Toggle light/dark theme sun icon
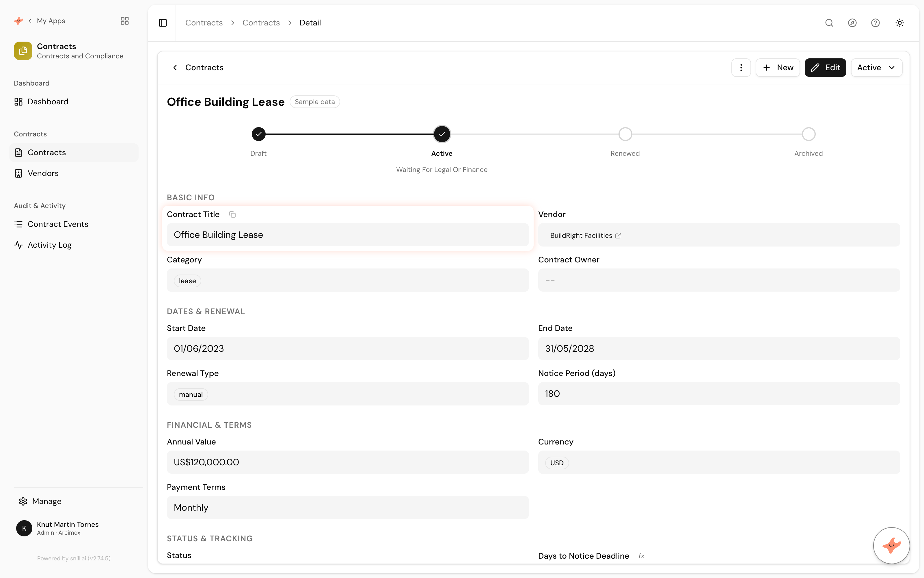This screenshot has width=924, height=578. (x=899, y=23)
